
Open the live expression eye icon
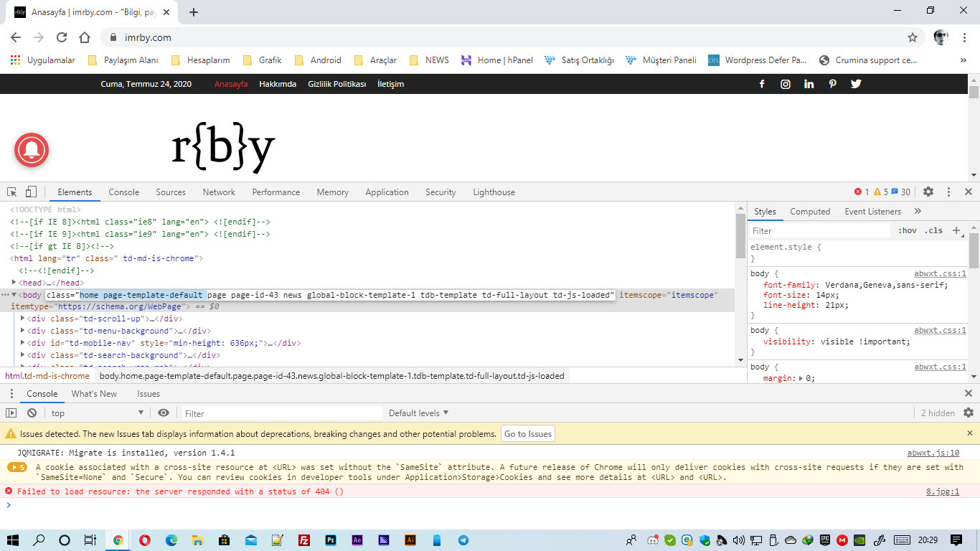click(x=164, y=413)
